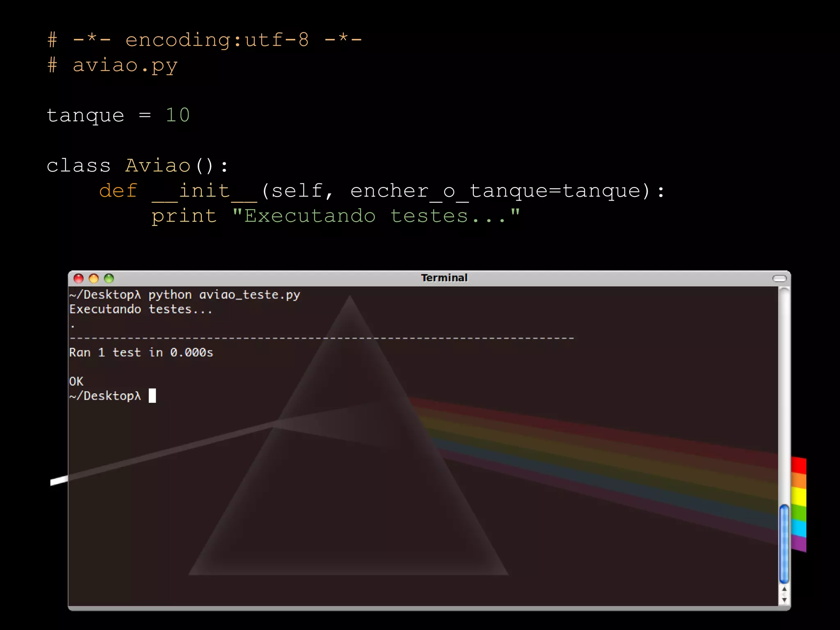Close the Terminal window with red button
Image resolution: width=840 pixels, height=630 pixels.
point(78,278)
